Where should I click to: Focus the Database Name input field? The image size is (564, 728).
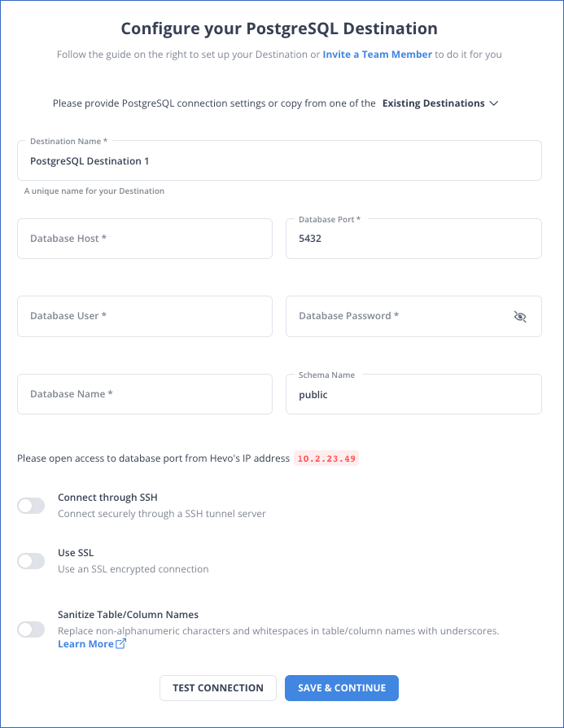tap(145, 394)
